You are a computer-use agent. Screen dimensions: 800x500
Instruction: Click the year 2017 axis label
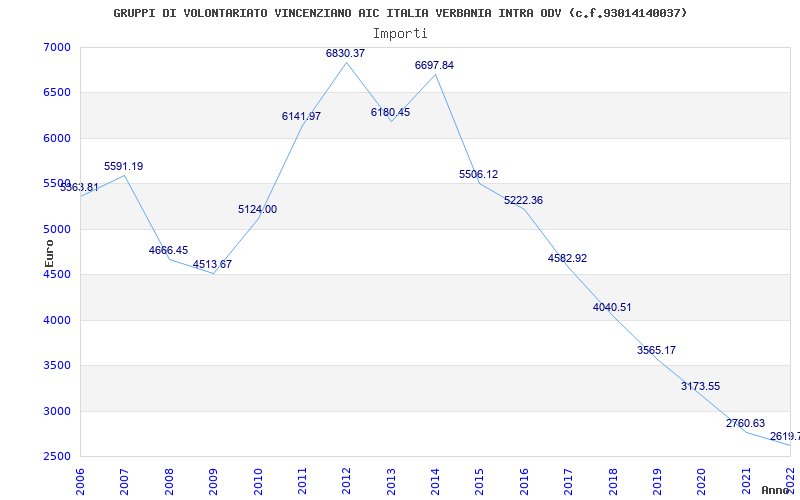point(568,481)
